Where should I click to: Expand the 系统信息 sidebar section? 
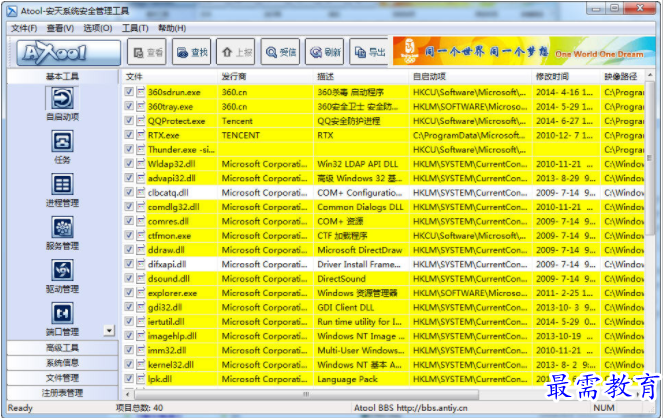(x=62, y=363)
